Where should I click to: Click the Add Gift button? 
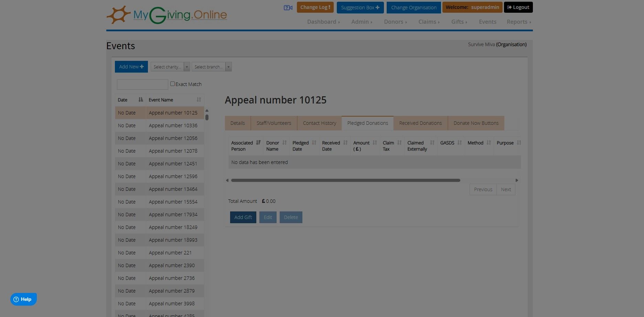tap(243, 217)
